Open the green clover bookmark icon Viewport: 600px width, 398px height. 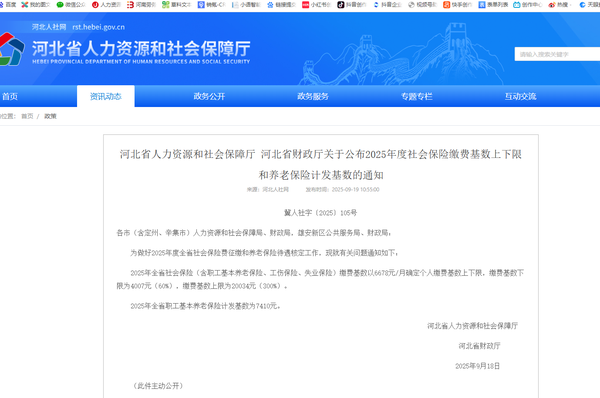166,5
